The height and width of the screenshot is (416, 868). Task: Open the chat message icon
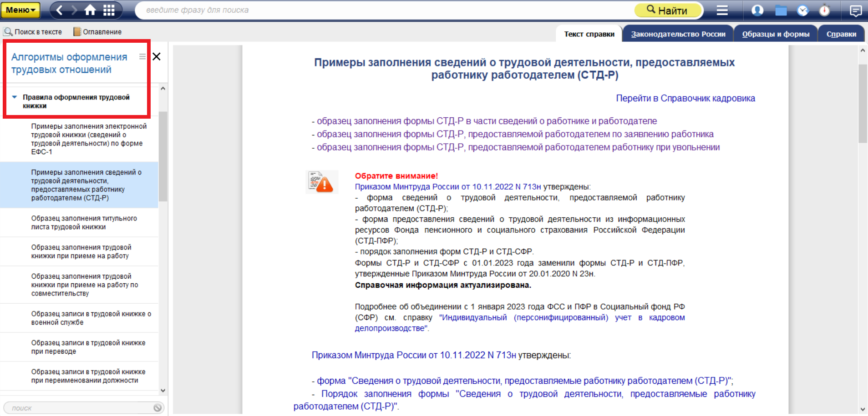tap(856, 10)
